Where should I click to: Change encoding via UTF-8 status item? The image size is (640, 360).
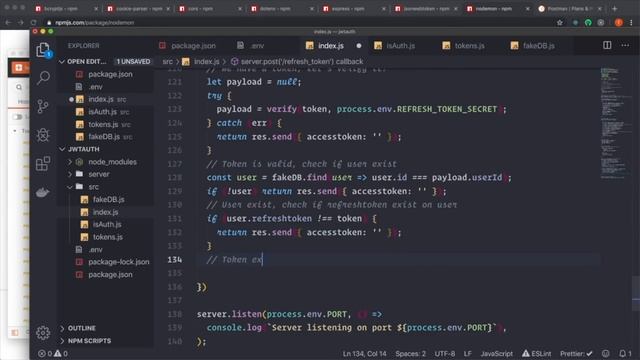click(444, 353)
